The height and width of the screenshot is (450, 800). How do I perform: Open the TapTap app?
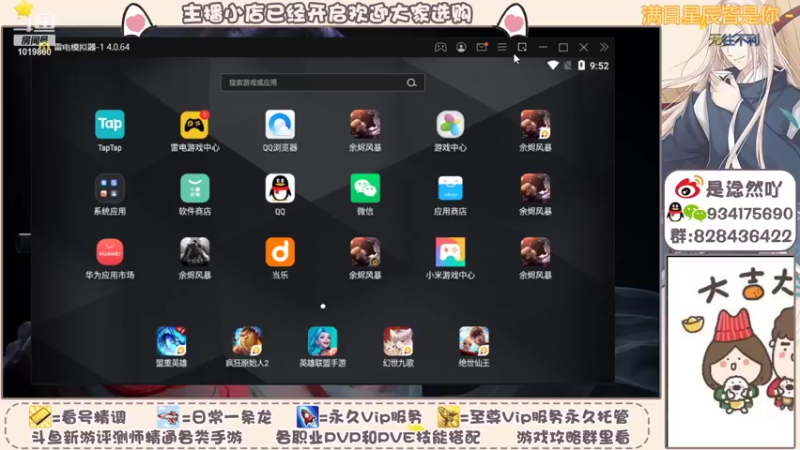pos(110,124)
